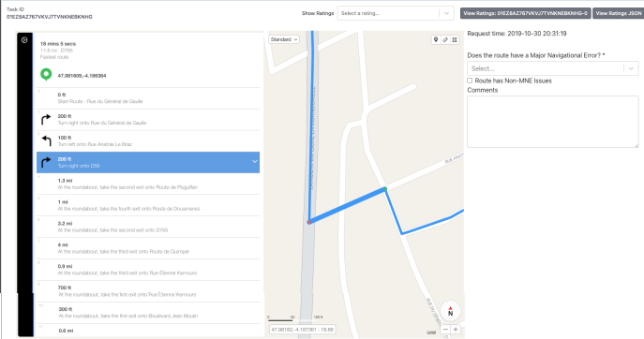The image size is (644, 339).
Task: Click the drop pin tool on map
Action: click(436, 39)
